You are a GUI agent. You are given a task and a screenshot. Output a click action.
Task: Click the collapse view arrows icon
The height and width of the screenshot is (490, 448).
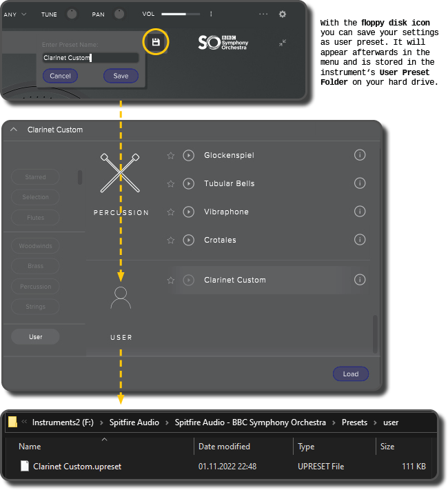(x=283, y=43)
